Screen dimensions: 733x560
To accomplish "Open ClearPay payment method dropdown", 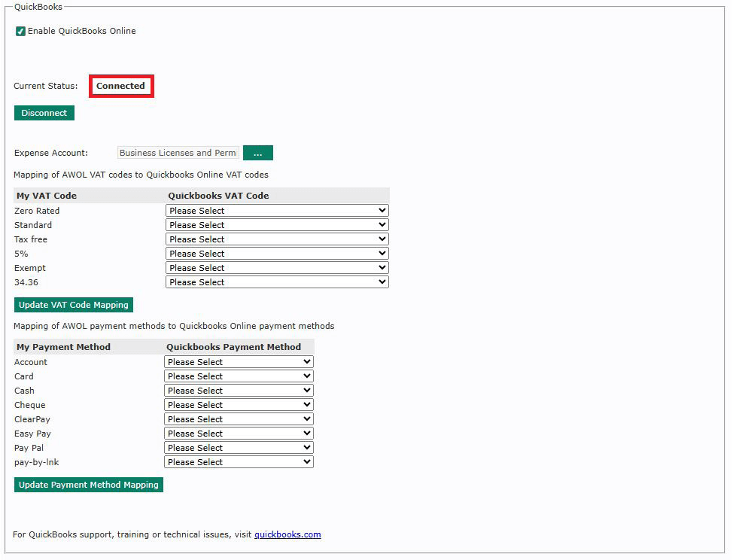I will click(x=239, y=418).
